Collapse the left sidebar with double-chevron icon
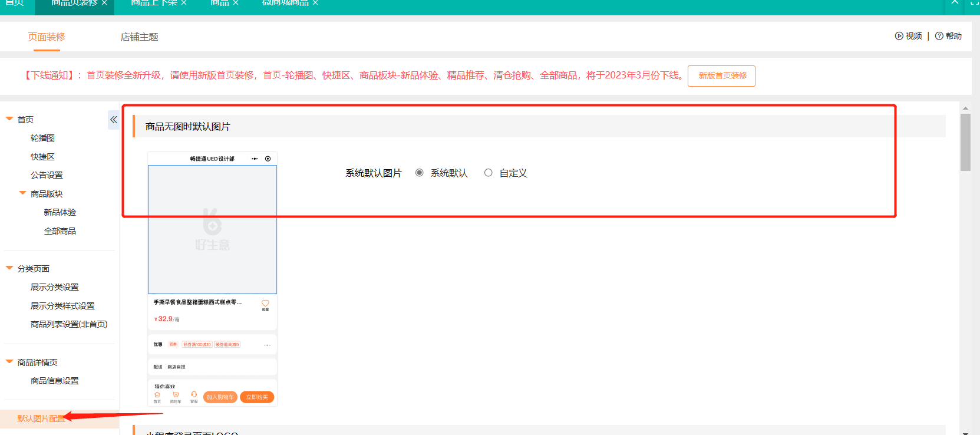This screenshot has height=435, width=980. 113,120
